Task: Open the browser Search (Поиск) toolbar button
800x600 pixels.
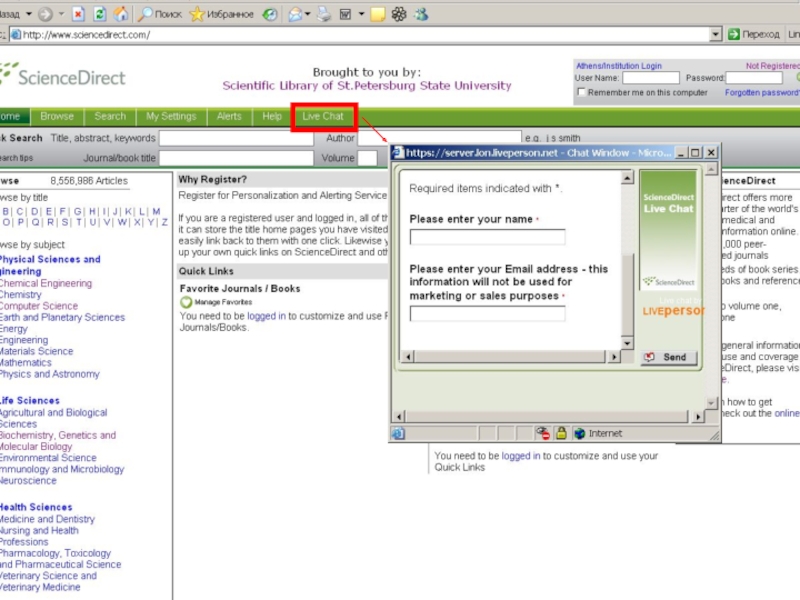Action: tap(160, 14)
